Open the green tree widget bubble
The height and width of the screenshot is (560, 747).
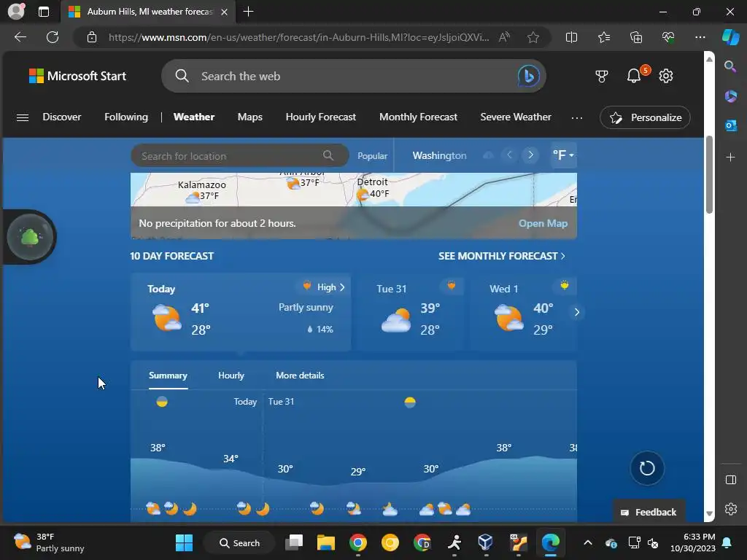[30, 237]
